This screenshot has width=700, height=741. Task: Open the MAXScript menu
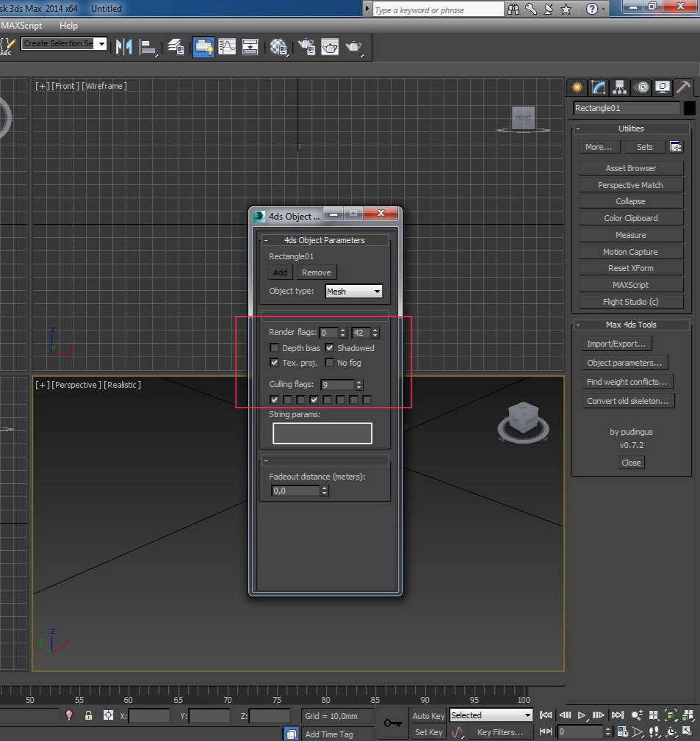click(21, 26)
